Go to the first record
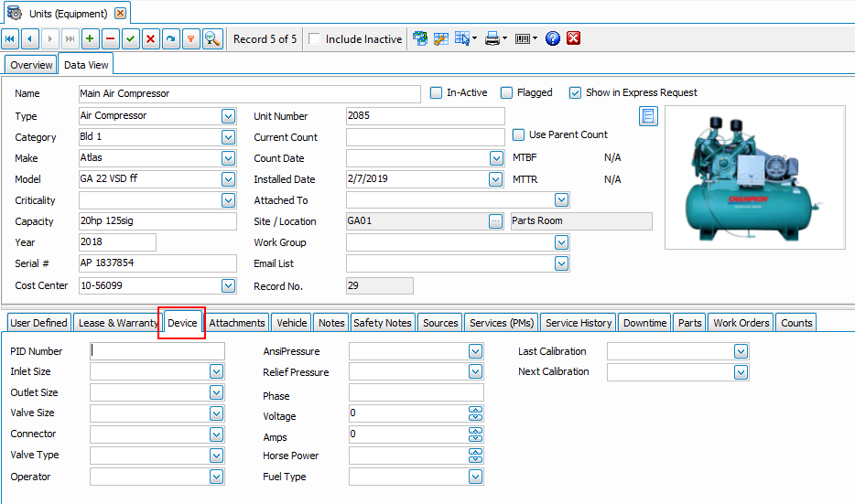Viewport: 855px width, 504px height. 10,39
